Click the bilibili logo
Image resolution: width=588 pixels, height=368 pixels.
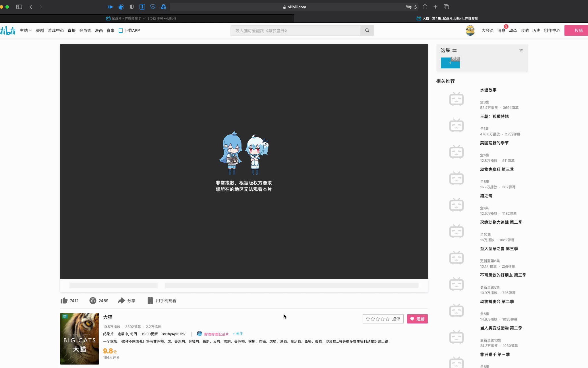[8, 30]
